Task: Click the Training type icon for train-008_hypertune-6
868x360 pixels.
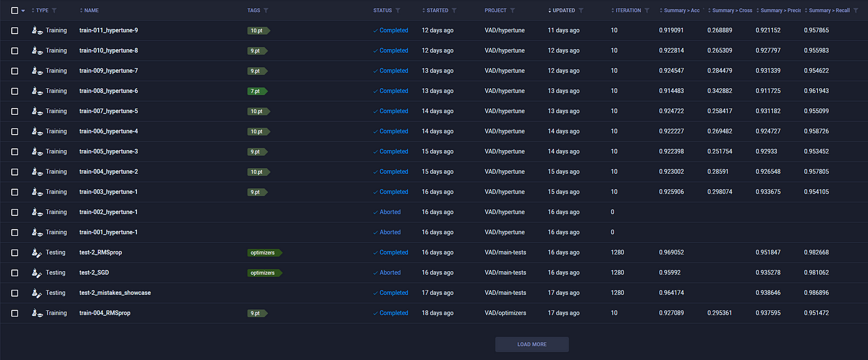Action: [x=37, y=91]
